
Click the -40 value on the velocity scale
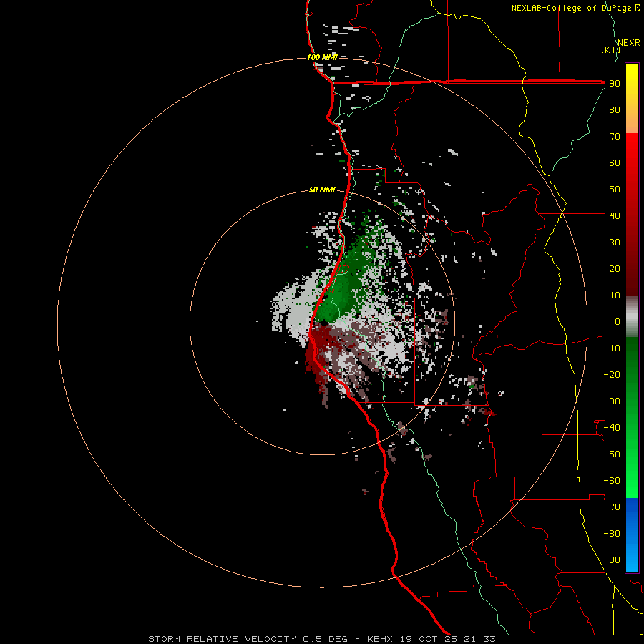pos(612,428)
